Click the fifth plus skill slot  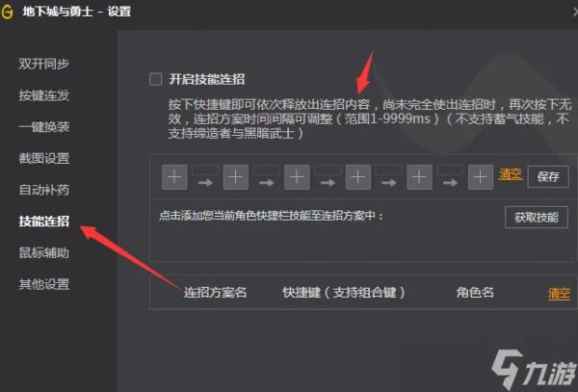click(419, 177)
